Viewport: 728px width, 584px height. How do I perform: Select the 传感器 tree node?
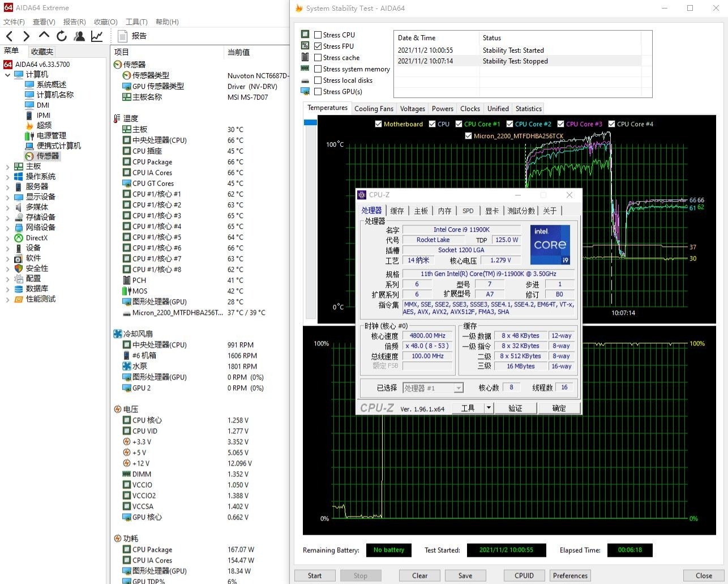coord(48,156)
